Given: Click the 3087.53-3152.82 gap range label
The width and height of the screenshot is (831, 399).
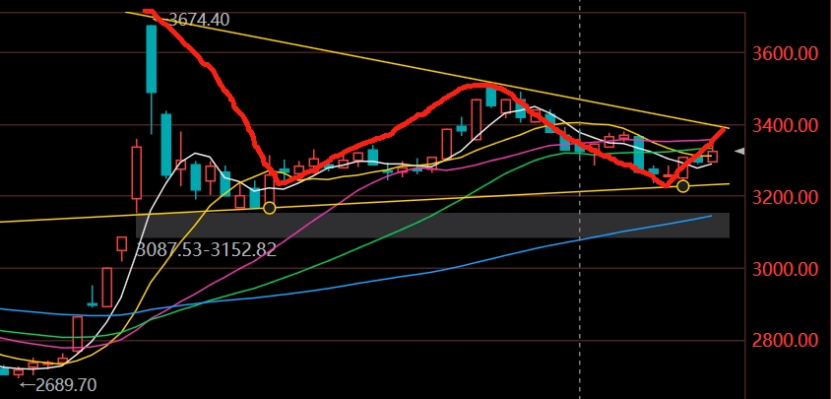Looking at the screenshot, I should (x=206, y=249).
